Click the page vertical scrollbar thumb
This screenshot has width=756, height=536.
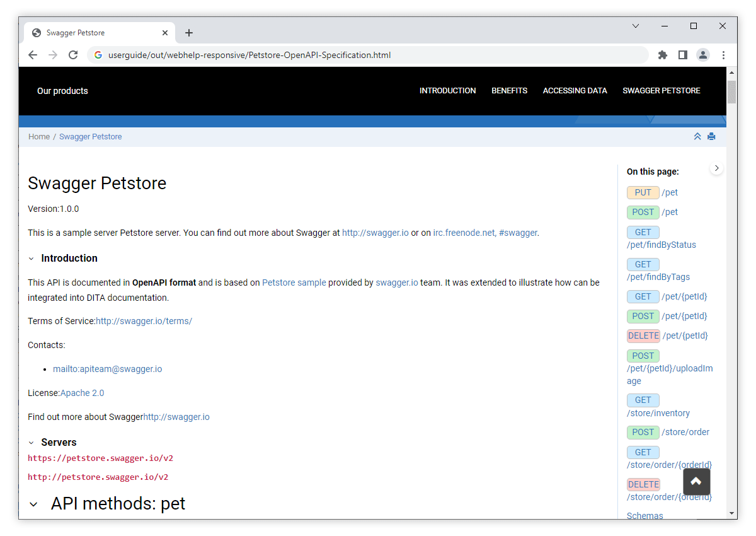(x=731, y=91)
